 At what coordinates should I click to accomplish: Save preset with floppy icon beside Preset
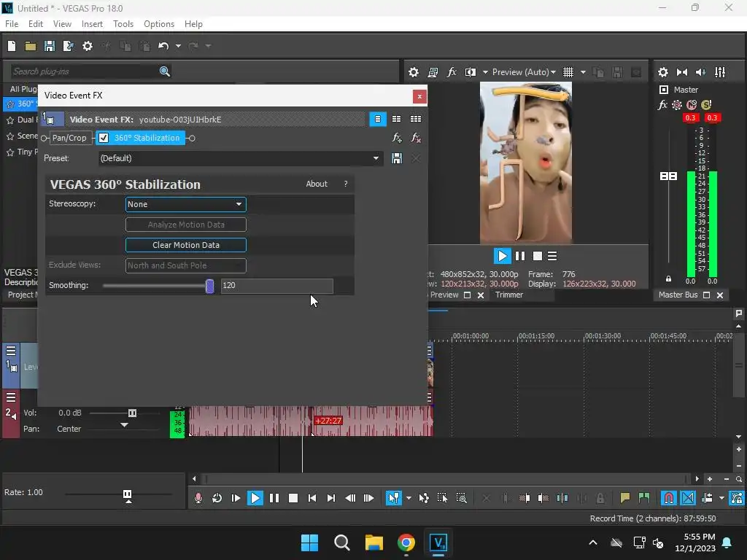click(x=396, y=158)
